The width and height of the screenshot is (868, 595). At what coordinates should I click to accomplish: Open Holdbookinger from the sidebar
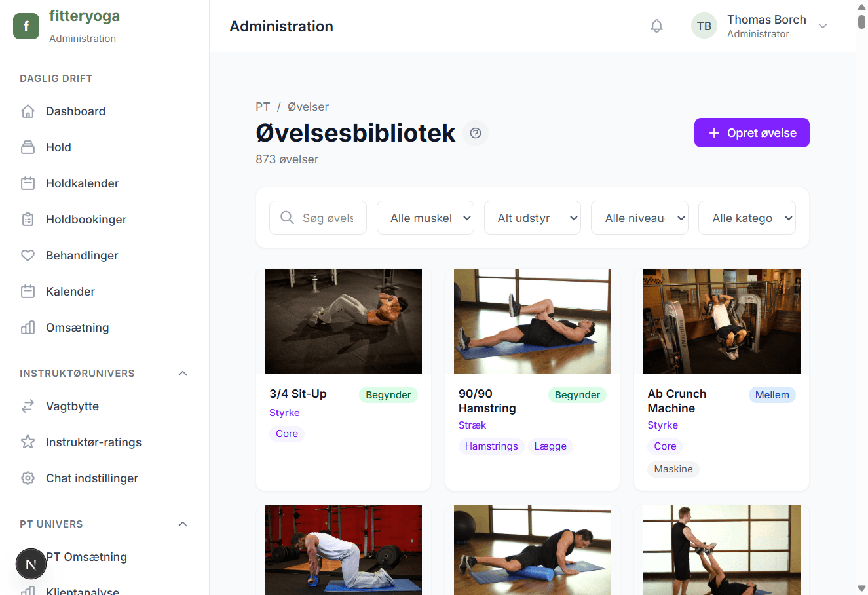86,219
